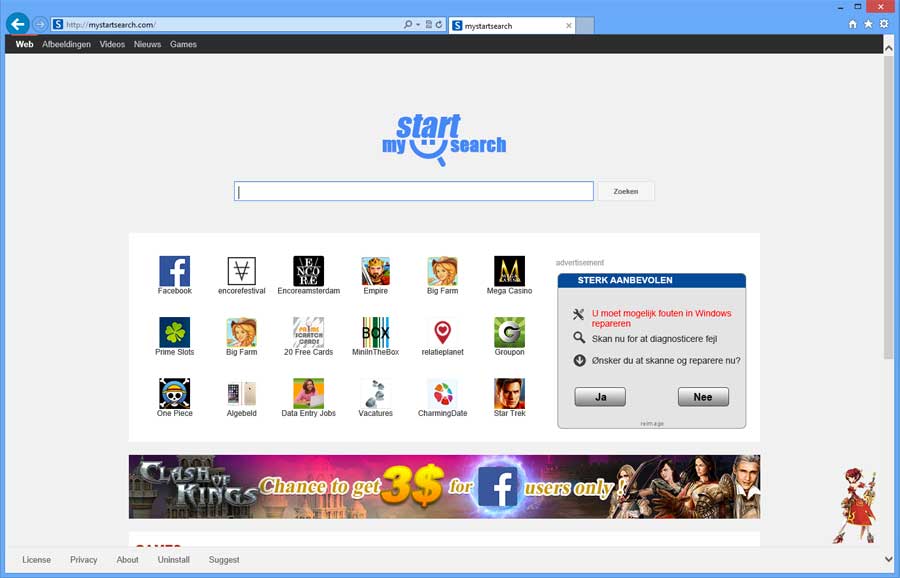Click the compatibility view icon in address bar
Viewport: 900px width, 578px height.
click(428, 25)
